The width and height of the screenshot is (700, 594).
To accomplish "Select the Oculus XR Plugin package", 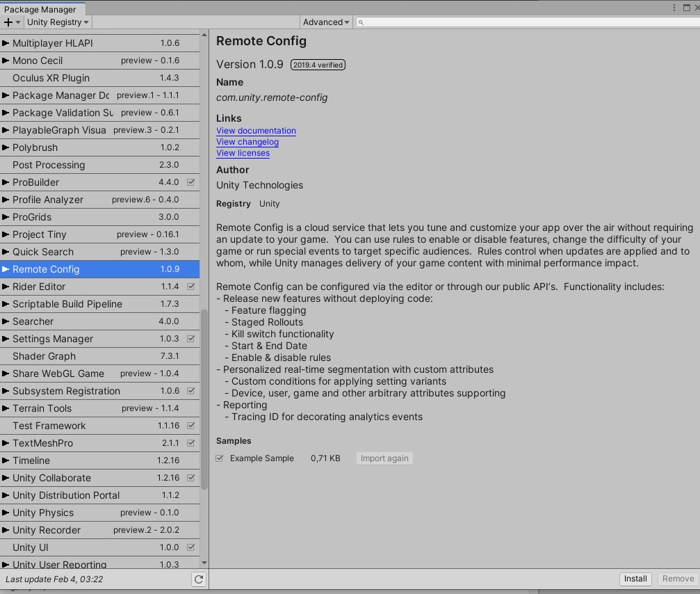I will click(99, 78).
